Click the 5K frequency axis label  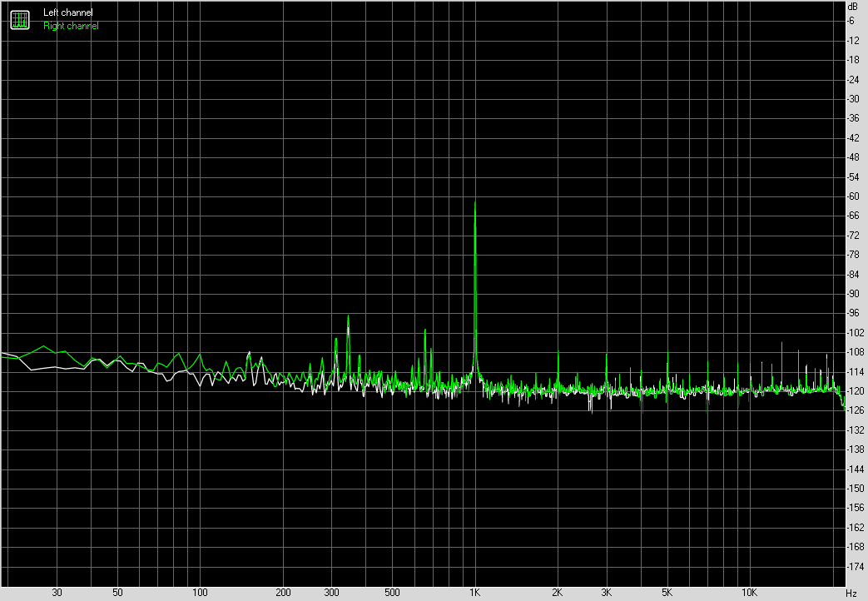point(667,593)
